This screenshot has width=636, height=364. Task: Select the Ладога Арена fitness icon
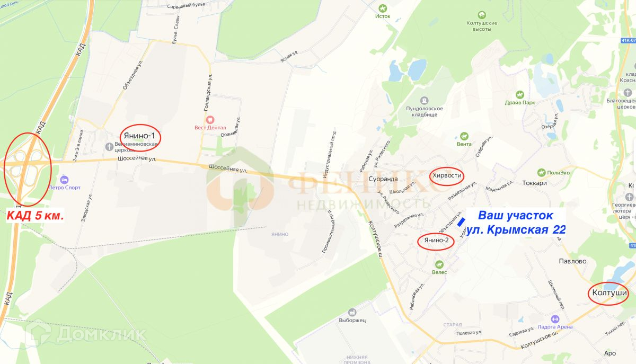pyautogui.click(x=555, y=319)
